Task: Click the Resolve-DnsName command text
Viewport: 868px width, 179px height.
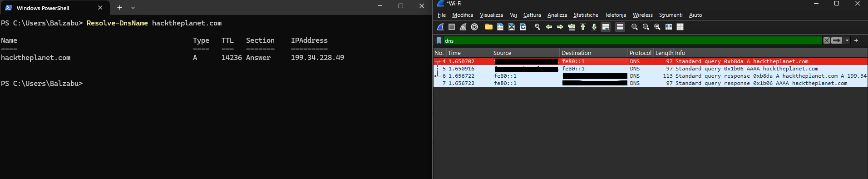Action: coord(117,23)
